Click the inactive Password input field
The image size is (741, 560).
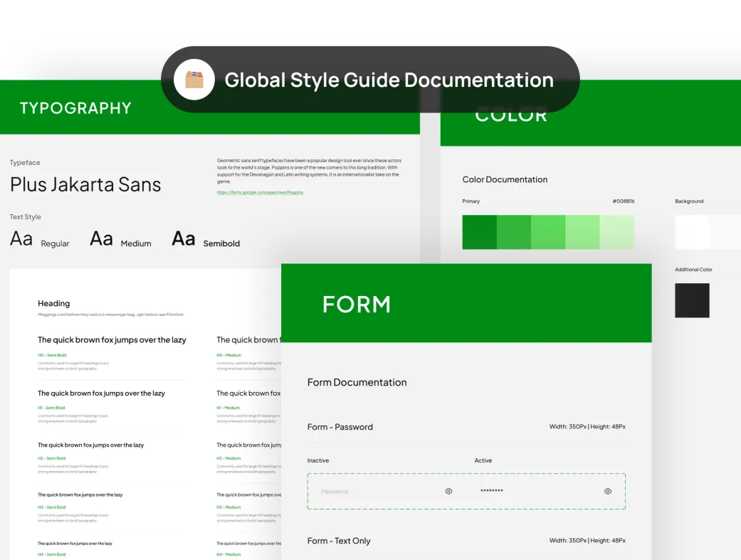pos(377,491)
